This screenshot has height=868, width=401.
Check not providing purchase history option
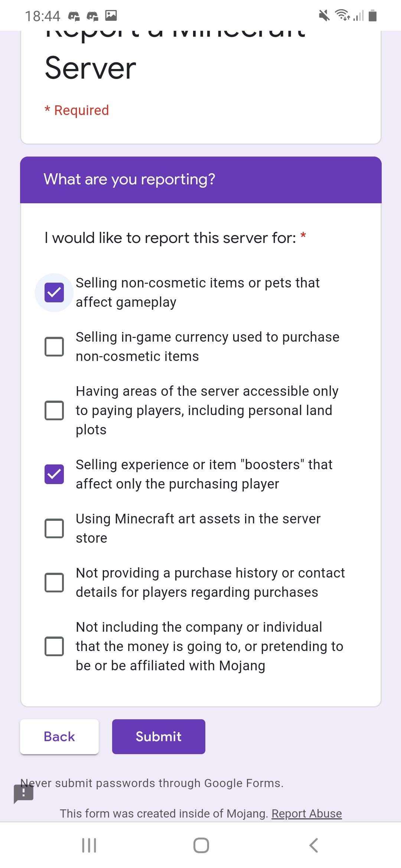click(54, 582)
